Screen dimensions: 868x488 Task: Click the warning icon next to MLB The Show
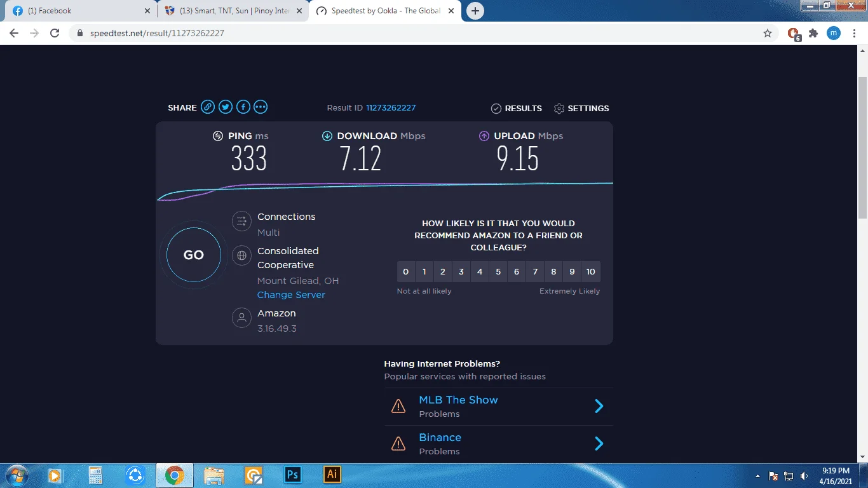[398, 407]
